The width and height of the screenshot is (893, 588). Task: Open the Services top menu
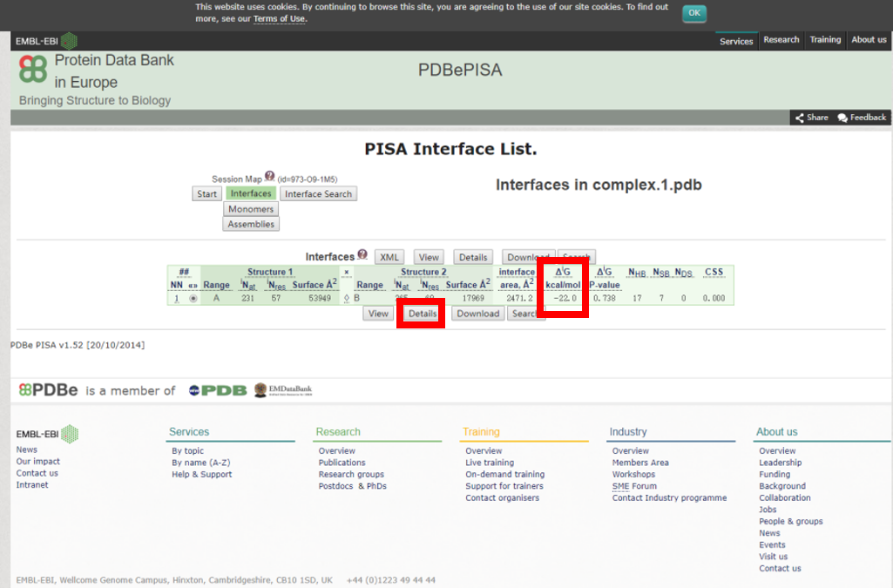tap(736, 41)
